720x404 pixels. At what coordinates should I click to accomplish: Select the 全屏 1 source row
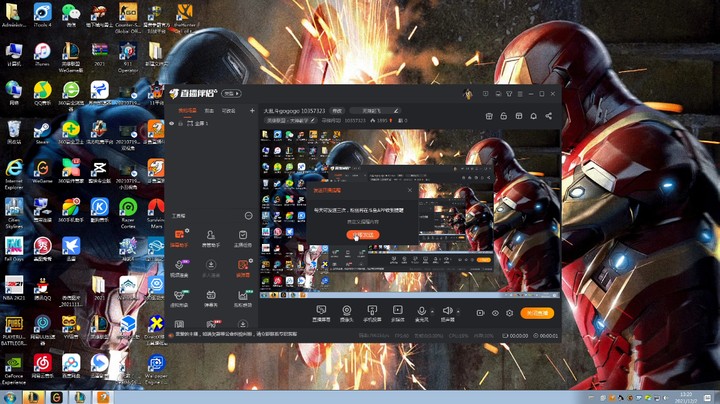pos(211,123)
